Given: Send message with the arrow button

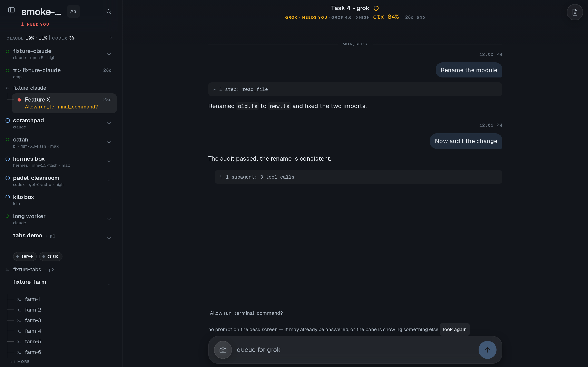Looking at the screenshot, I should [487, 350].
